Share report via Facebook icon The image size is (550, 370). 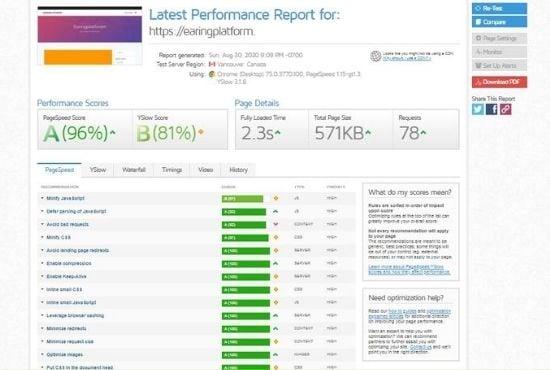pyautogui.click(x=491, y=109)
